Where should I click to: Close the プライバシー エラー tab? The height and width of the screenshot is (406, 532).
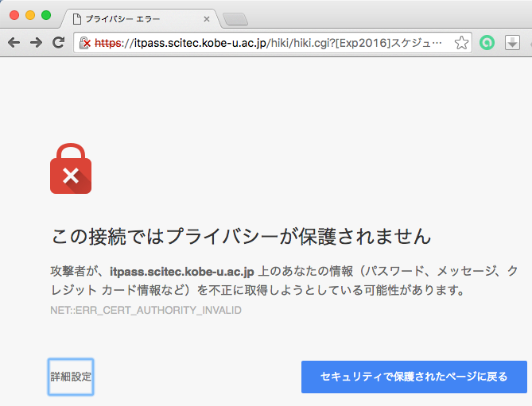click(x=206, y=19)
